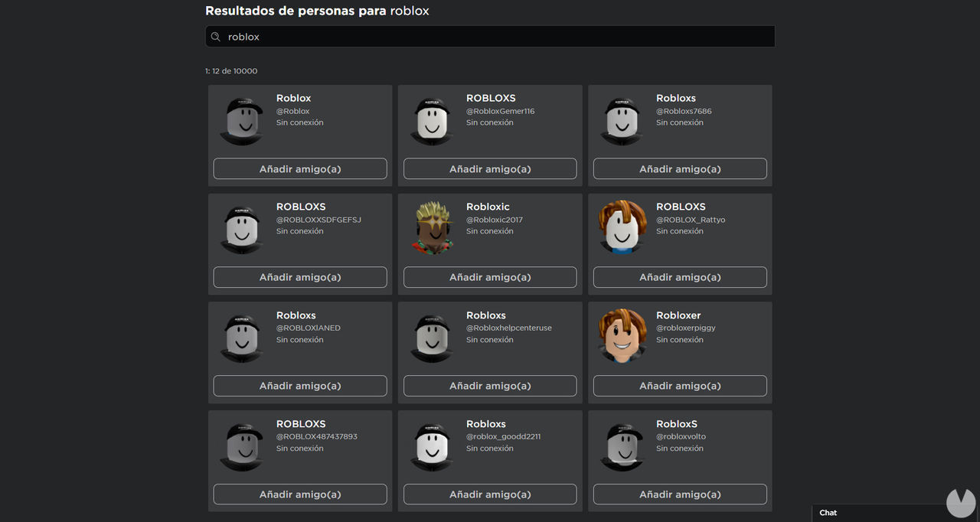Open avatar of @ROBLOXXSDFGEFSJ
Image resolution: width=980 pixels, height=522 pixels.
242,230
